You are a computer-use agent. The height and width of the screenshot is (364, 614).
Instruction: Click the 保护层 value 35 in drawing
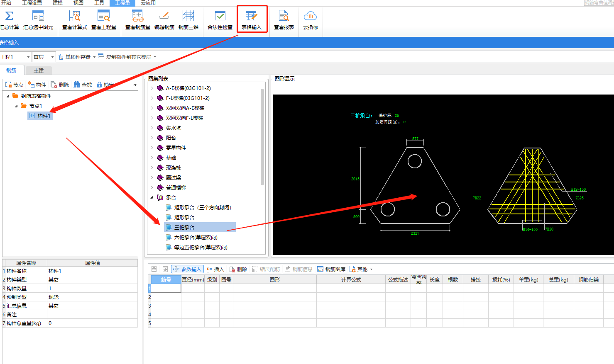click(397, 116)
